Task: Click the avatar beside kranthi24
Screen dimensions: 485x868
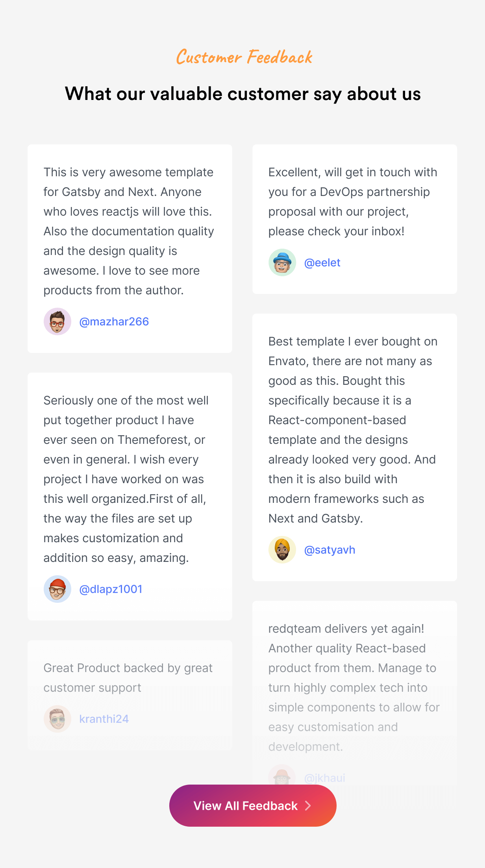Action: coord(57,719)
